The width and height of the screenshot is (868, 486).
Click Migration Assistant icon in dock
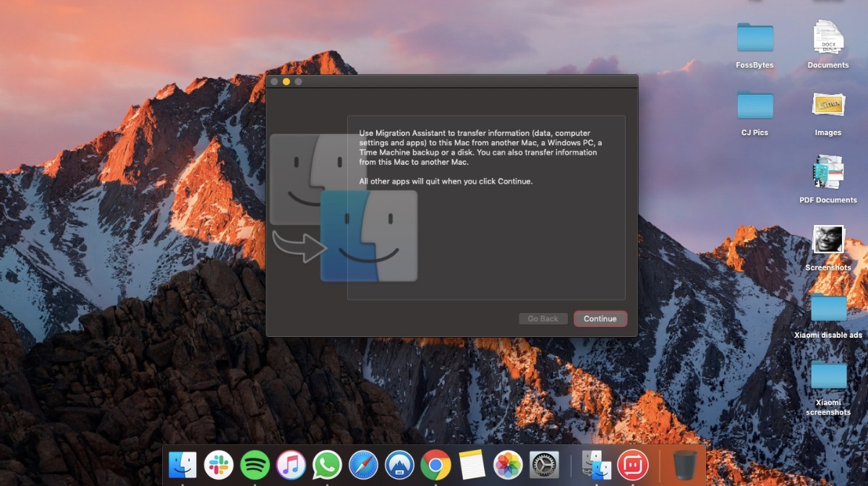tap(597, 464)
